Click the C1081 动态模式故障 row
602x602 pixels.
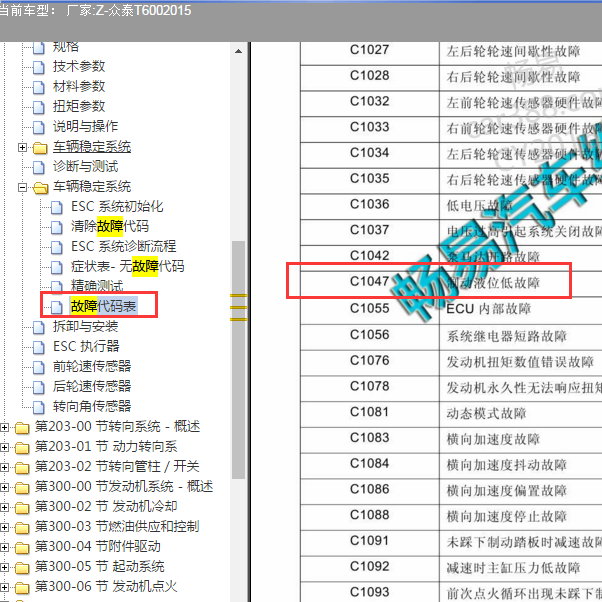451,413
